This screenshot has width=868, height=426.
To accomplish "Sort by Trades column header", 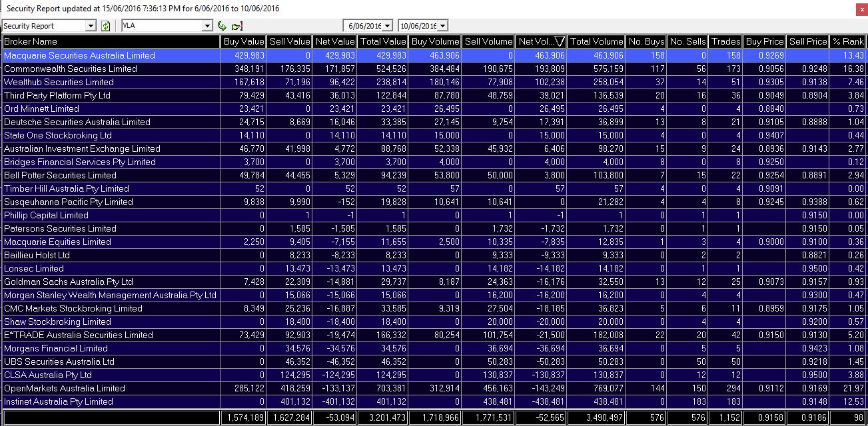I will pos(725,41).
